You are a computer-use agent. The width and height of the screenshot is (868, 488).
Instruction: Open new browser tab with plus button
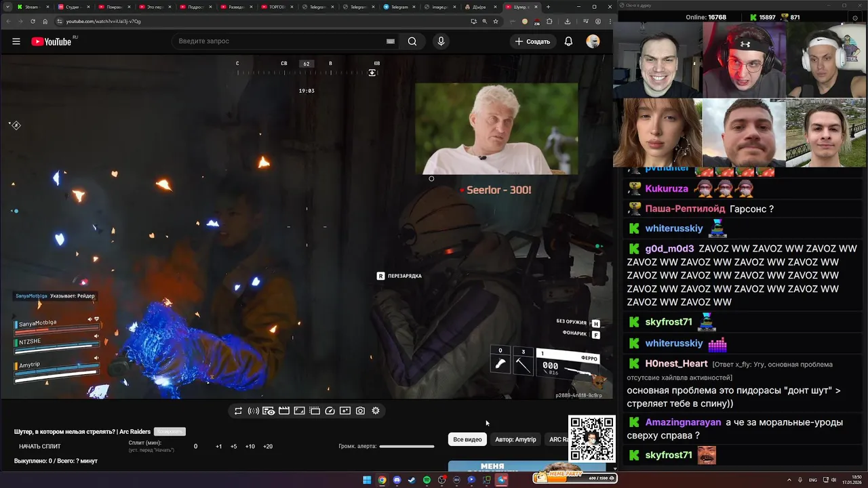pos(548,7)
